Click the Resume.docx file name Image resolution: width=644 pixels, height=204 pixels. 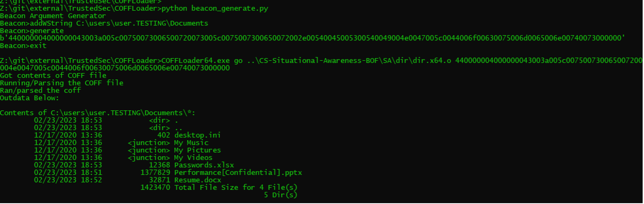point(198,180)
